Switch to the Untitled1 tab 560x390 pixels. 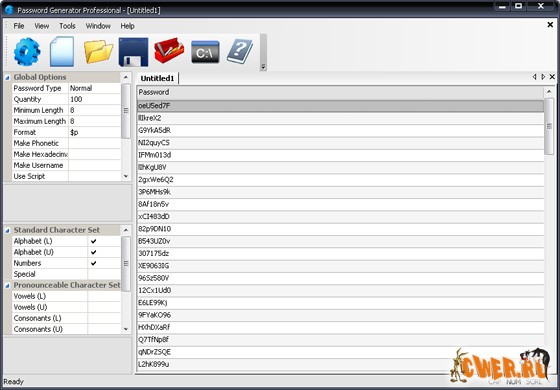coord(157,78)
